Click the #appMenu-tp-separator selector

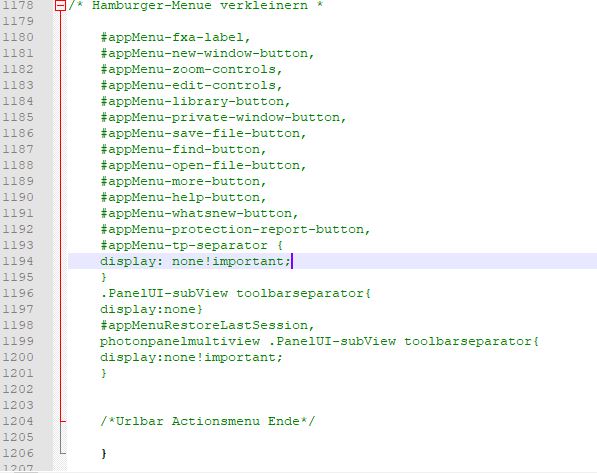(184, 245)
